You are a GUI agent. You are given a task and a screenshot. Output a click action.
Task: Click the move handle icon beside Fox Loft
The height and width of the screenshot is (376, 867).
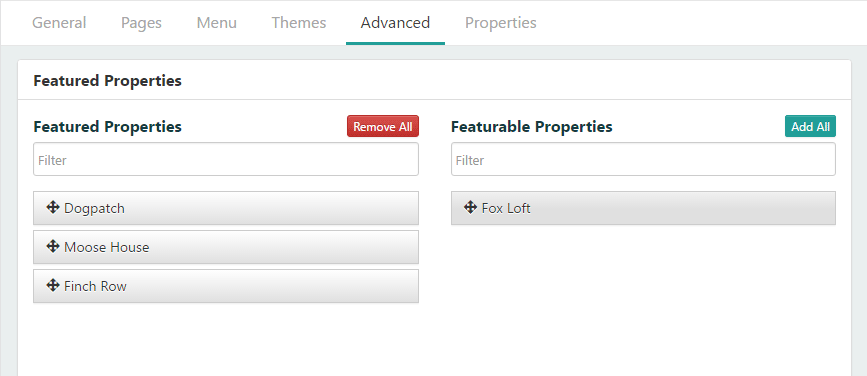[470, 207]
